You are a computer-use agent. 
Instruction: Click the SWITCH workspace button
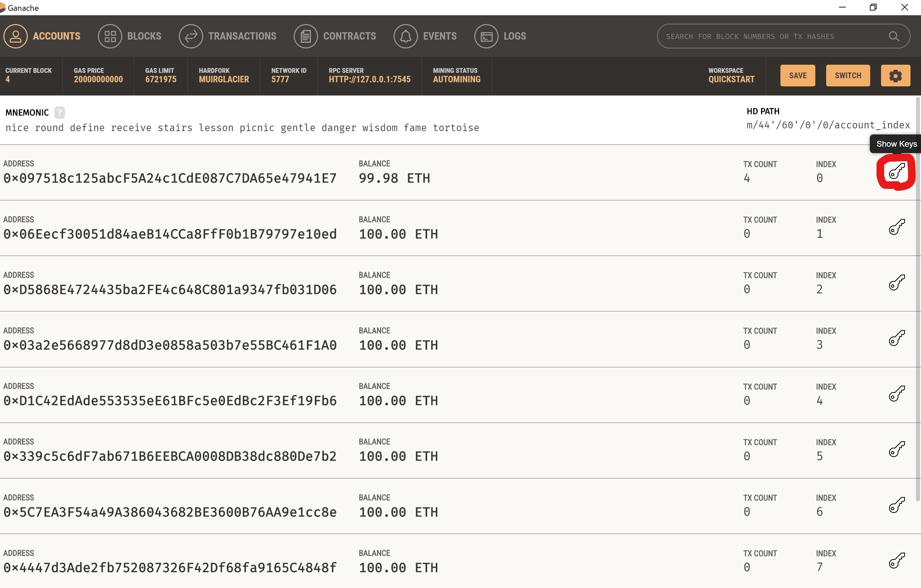click(847, 76)
